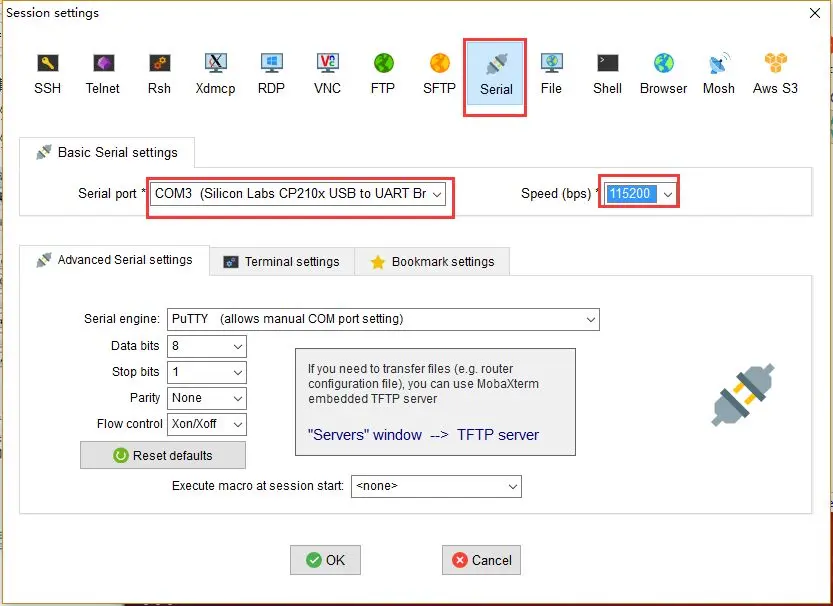Click the 115200 speed value field
Viewport: 833px width, 606px height.
pos(631,194)
